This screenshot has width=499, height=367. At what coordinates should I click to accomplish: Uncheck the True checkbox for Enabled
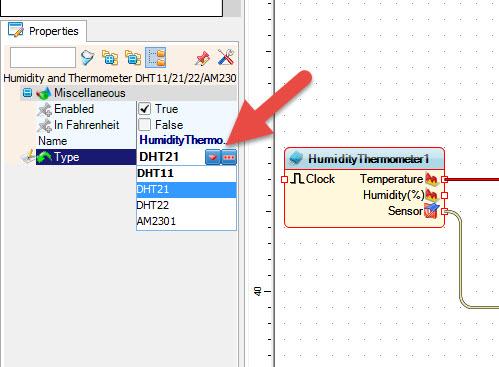click(145, 109)
